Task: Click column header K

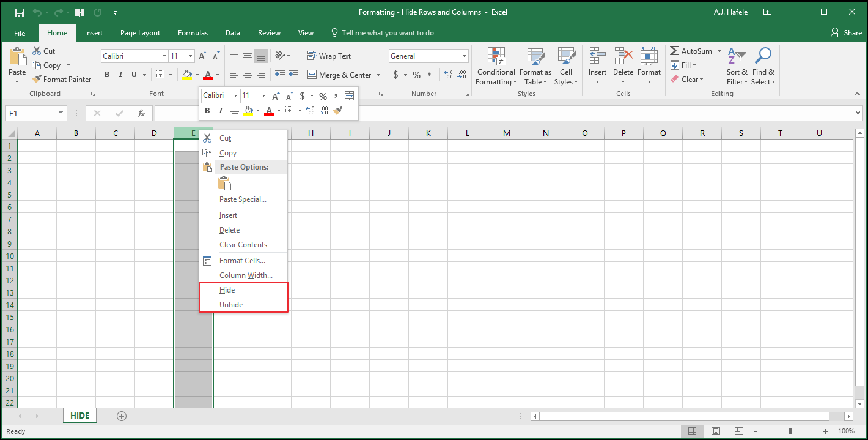Action: [428, 133]
